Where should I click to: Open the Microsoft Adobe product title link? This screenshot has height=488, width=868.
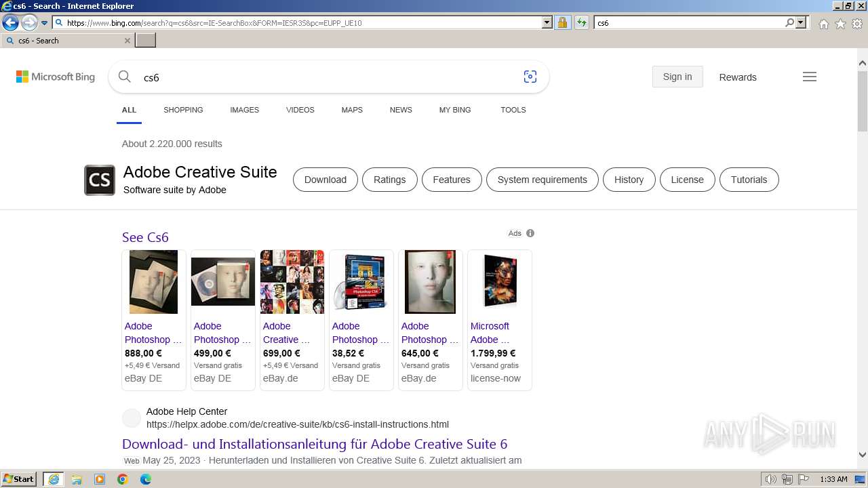tap(490, 333)
